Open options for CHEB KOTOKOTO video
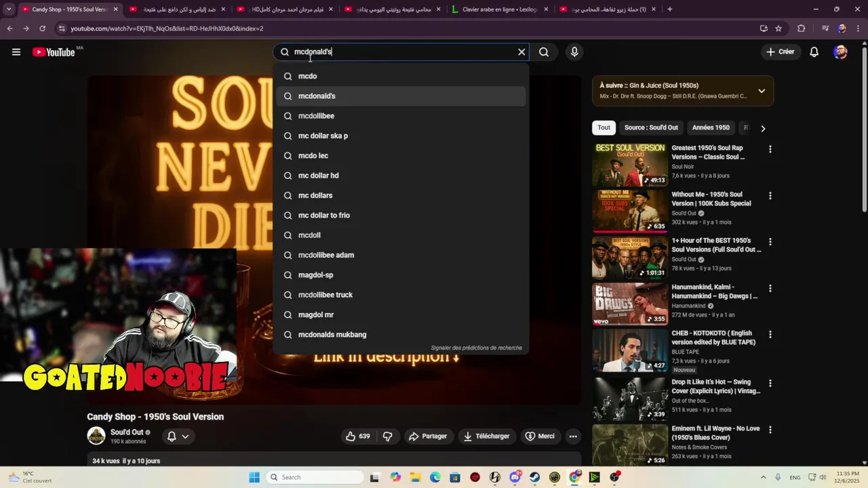The height and width of the screenshot is (488, 868). (770, 335)
